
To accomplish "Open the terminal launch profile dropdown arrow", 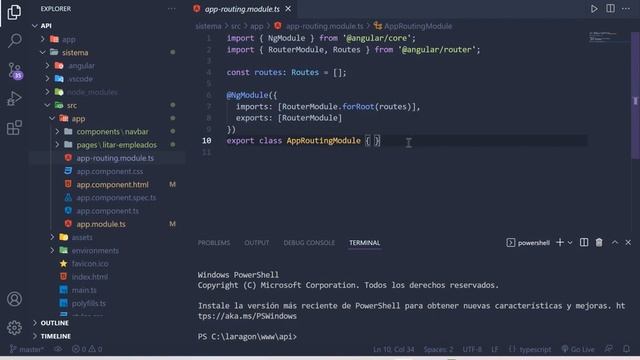I will pos(570,243).
